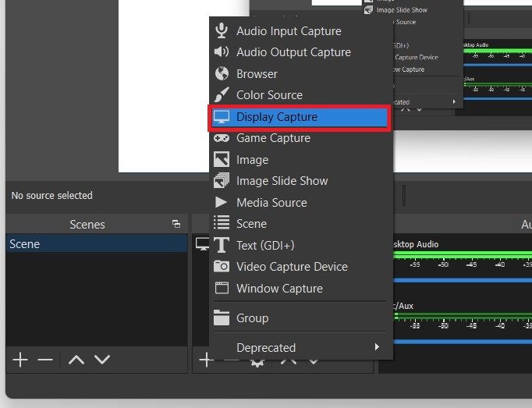Pick Color Source in the menu

tap(301, 95)
